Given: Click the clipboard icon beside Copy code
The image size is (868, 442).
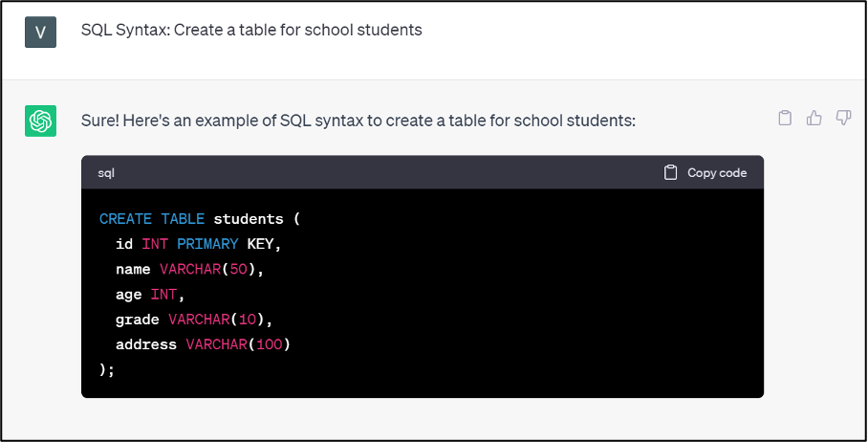Looking at the screenshot, I should pyautogui.click(x=671, y=173).
